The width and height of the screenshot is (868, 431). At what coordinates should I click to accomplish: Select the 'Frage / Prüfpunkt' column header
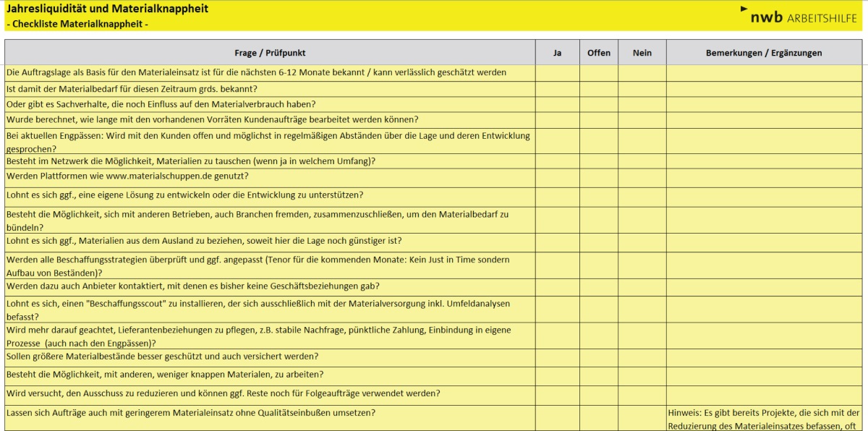tap(270, 53)
